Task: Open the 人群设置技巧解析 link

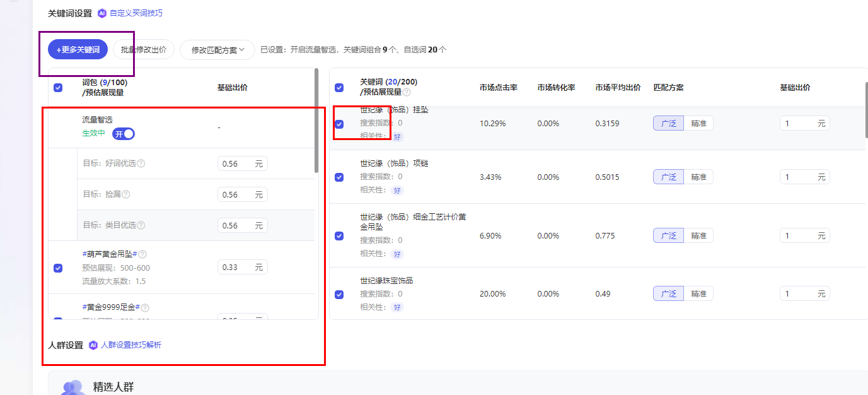Action: pos(131,345)
